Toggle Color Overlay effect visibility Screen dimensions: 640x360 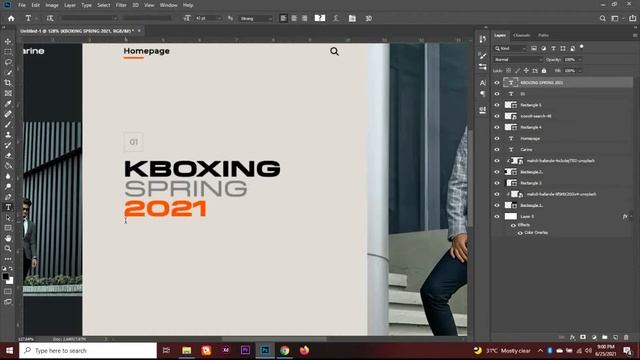(520, 233)
